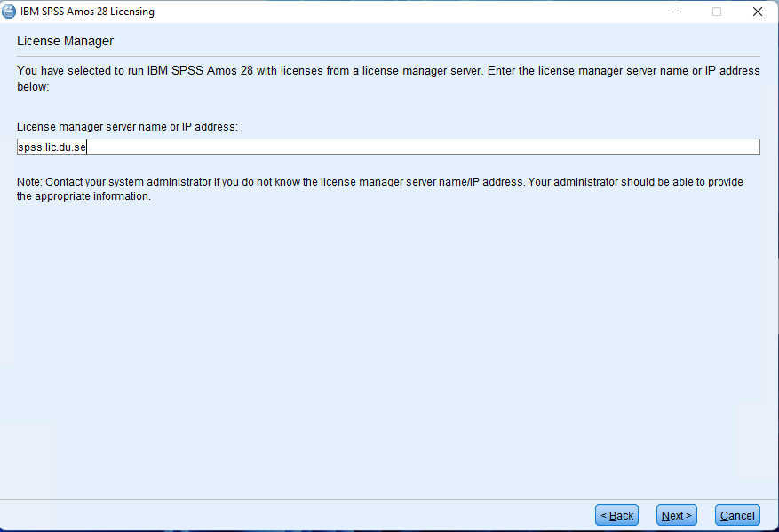Click the title bar text IBM SPSS Amos 28 Licensing
The height and width of the screenshot is (532, 779).
pyautogui.click(x=88, y=12)
